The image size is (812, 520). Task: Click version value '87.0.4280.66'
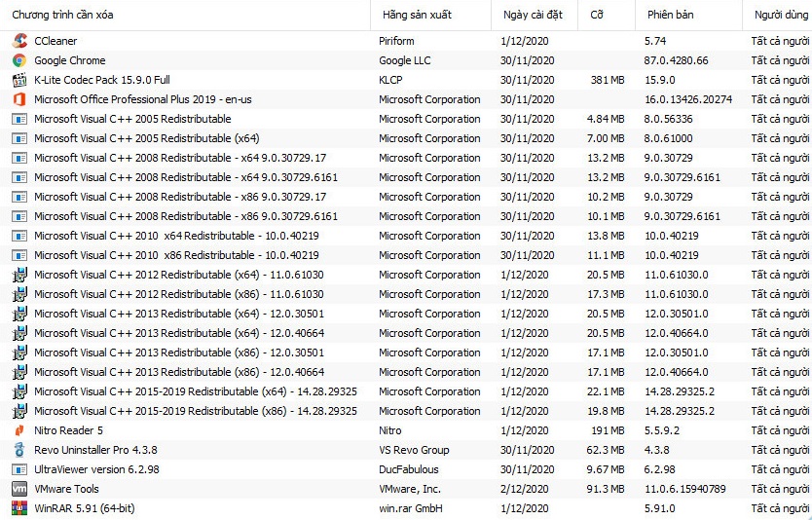[676, 60]
